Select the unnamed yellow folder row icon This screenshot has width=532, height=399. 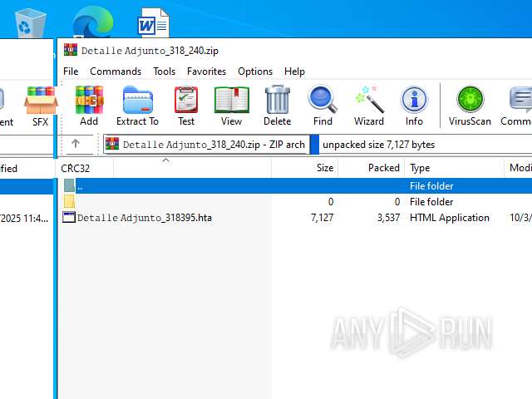point(69,201)
